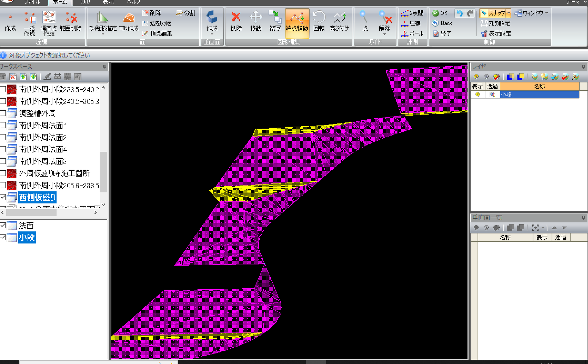Click the OK button
This screenshot has width=588, height=364.
[440, 13]
